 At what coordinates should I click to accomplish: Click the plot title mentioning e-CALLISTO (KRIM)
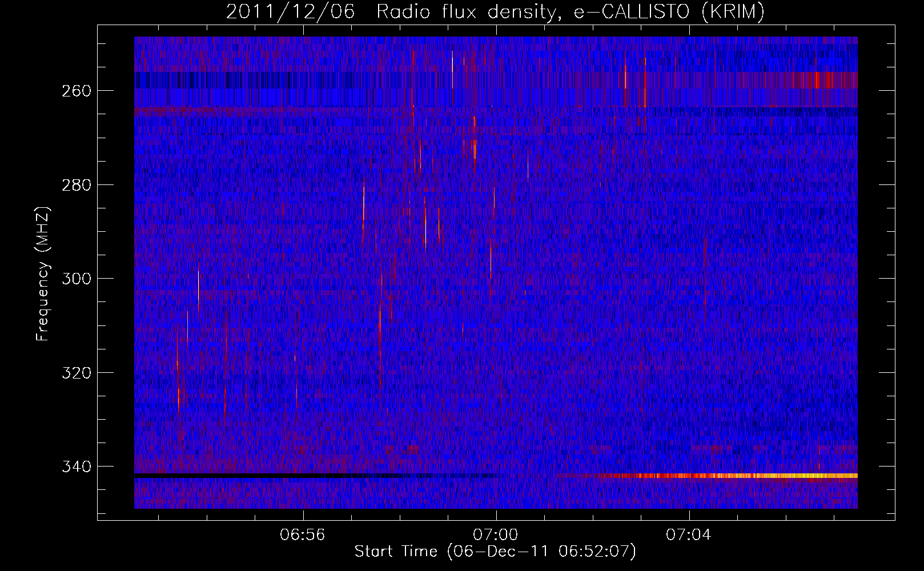pyautogui.click(x=495, y=11)
